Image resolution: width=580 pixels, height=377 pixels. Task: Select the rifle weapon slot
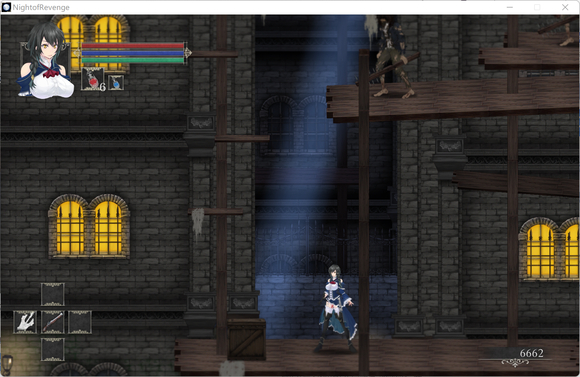53,322
